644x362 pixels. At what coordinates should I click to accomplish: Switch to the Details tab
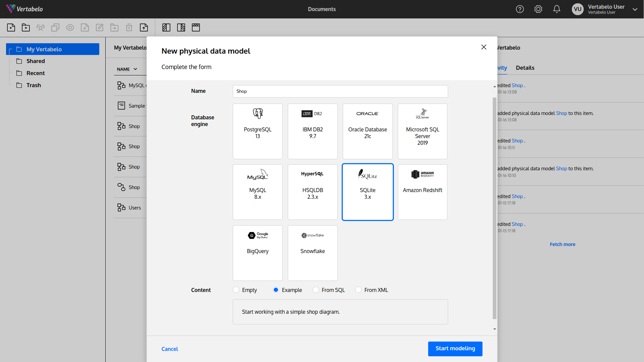(525, 68)
